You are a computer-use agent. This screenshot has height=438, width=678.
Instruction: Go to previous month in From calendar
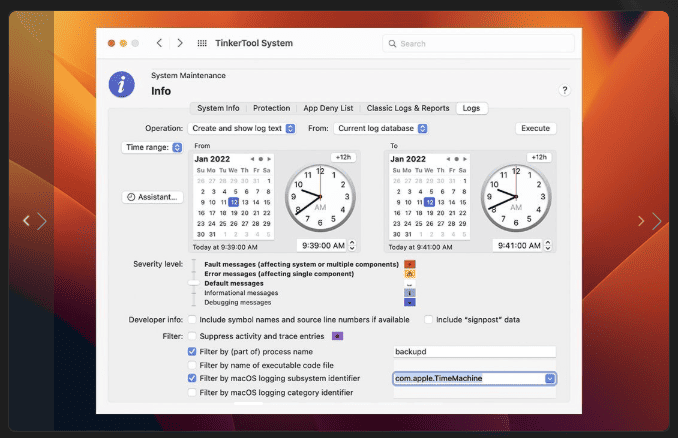pos(253,159)
